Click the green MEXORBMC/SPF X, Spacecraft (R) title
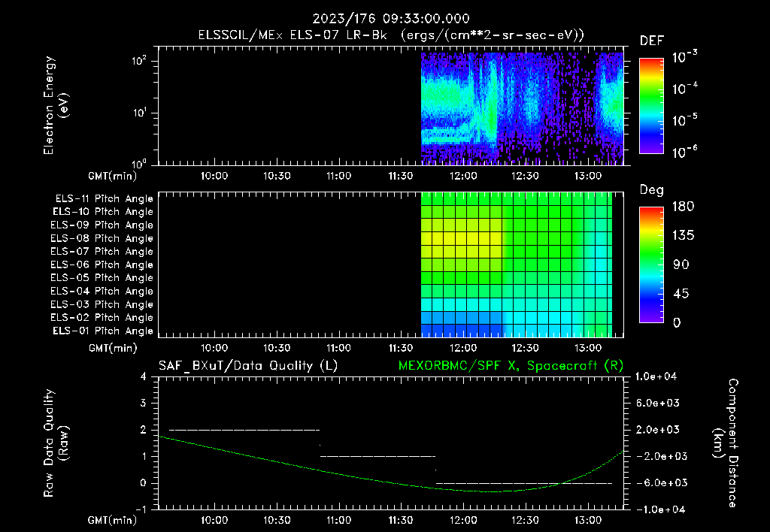This screenshot has height=532, width=770. click(x=511, y=366)
